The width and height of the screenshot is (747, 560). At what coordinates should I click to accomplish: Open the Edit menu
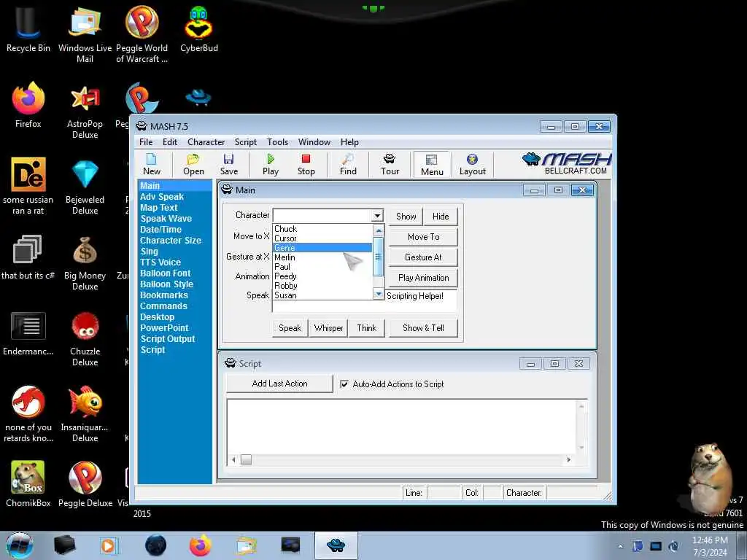tap(169, 142)
